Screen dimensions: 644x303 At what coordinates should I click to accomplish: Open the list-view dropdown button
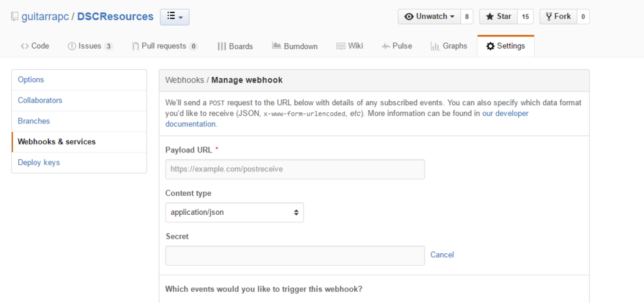(174, 17)
